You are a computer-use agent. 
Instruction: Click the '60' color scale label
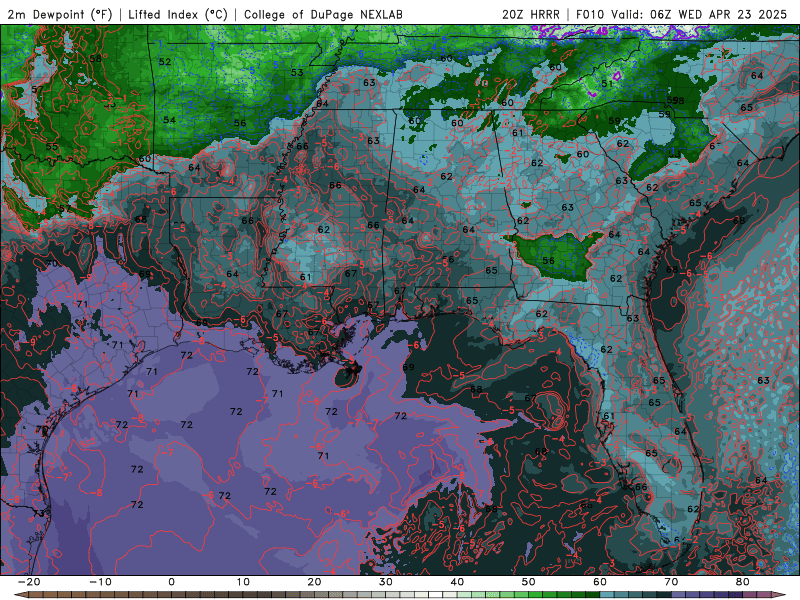click(x=600, y=582)
